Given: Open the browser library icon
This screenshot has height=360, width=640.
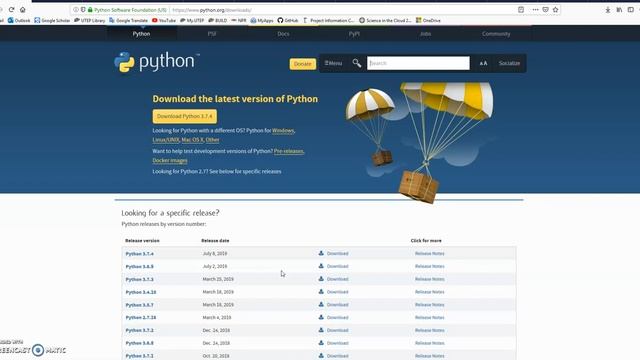Looking at the screenshot, I should [x=619, y=10].
